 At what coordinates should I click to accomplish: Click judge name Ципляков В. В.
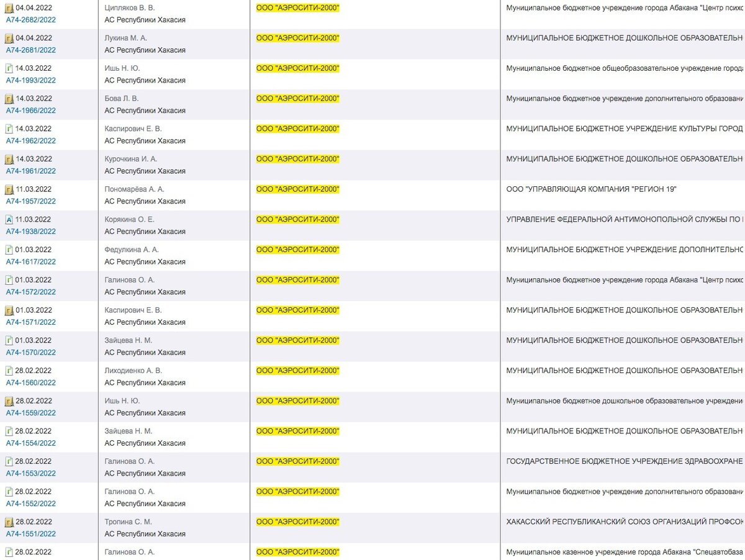coord(130,8)
